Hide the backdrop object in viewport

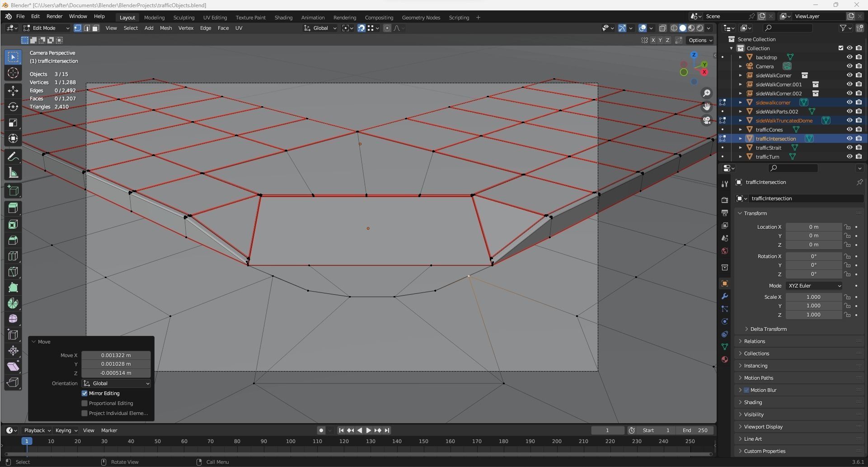pyautogui.click(x=849, y=57)
